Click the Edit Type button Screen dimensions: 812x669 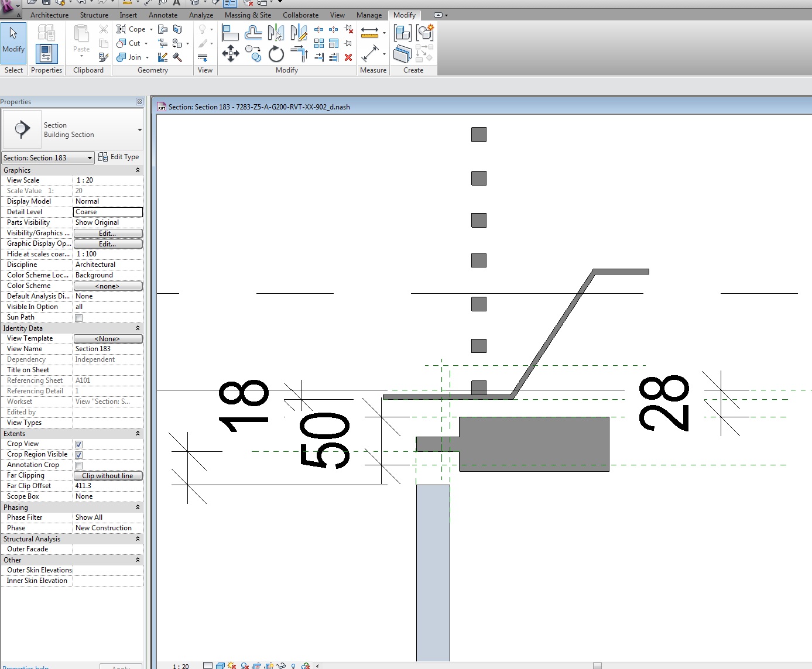tap(119, 157)
